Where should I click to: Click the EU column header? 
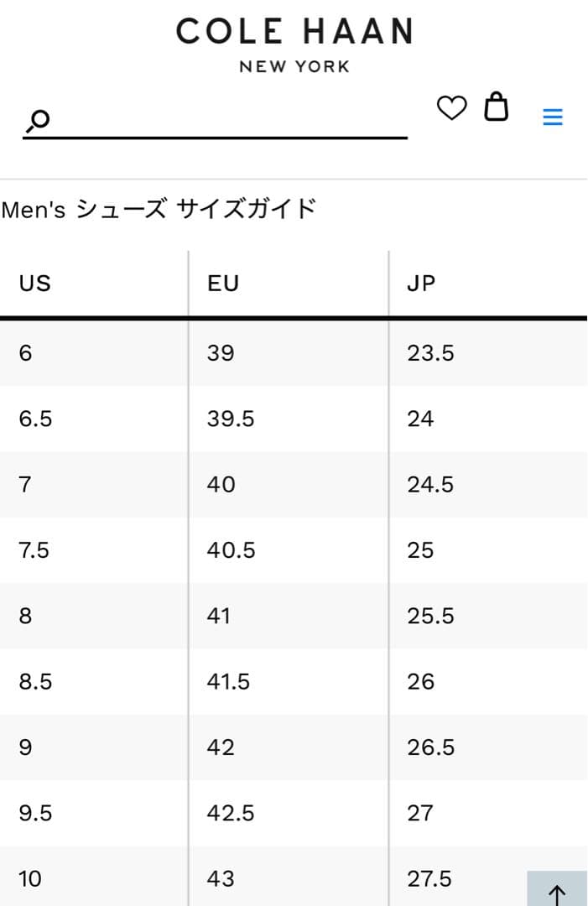coord(223,284)
